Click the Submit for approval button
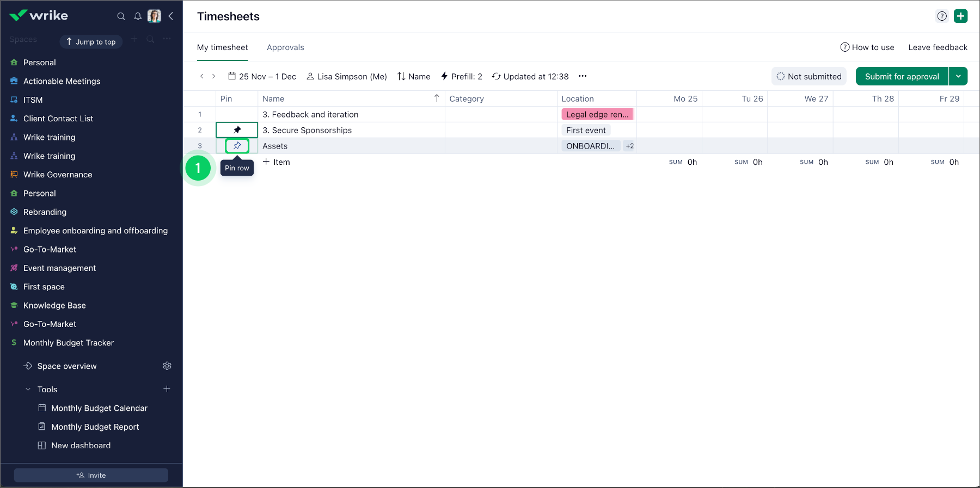 [902, 76]
